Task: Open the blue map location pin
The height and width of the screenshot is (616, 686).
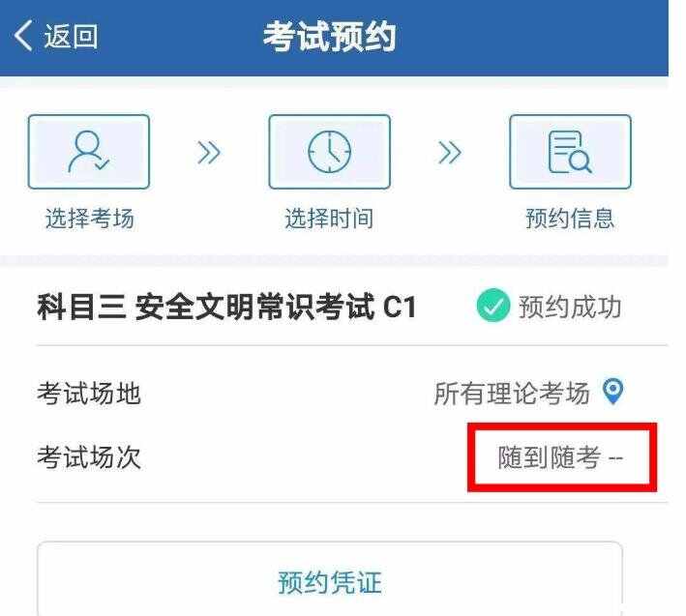Action: point(612,392)
